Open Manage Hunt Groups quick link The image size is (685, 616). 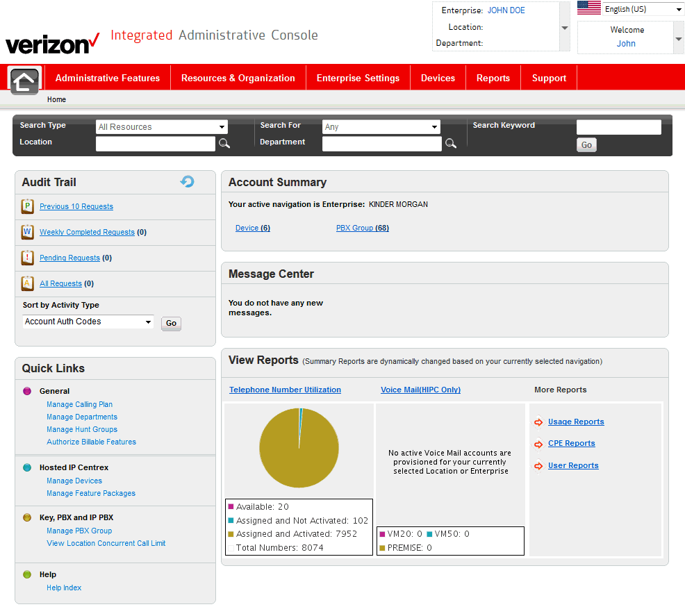click(x=82, y=430)
